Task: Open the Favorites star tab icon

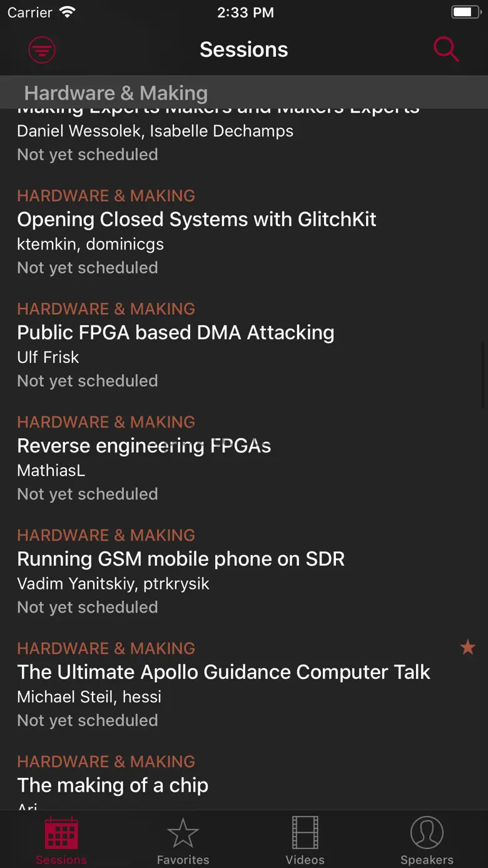Action: [x=183, y=834]
